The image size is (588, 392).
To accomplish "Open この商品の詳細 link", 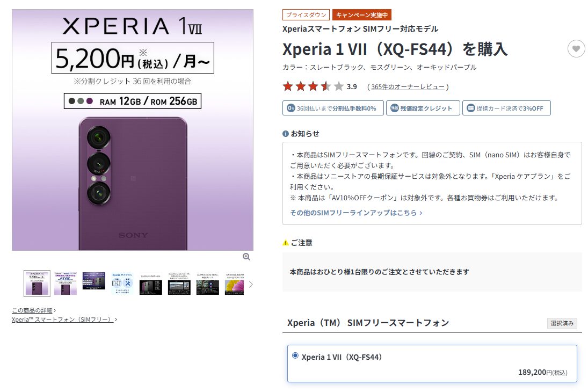I will click(32, 310).
